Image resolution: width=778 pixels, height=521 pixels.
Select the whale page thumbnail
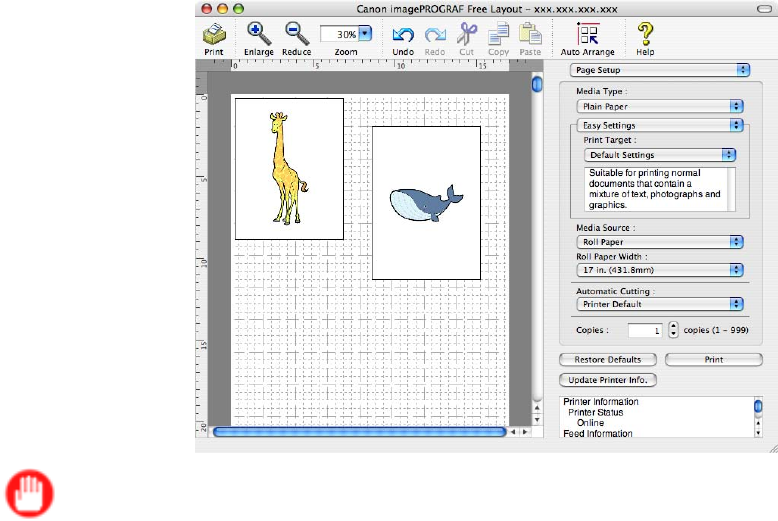426,203
